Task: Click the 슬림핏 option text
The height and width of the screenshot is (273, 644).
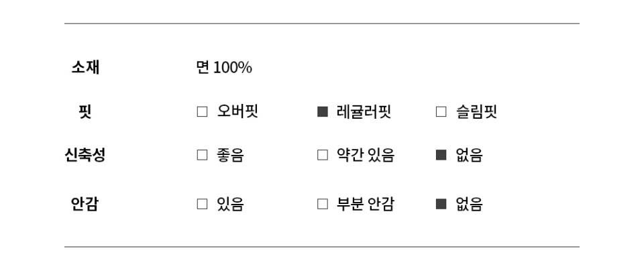Action: (476, 112)
